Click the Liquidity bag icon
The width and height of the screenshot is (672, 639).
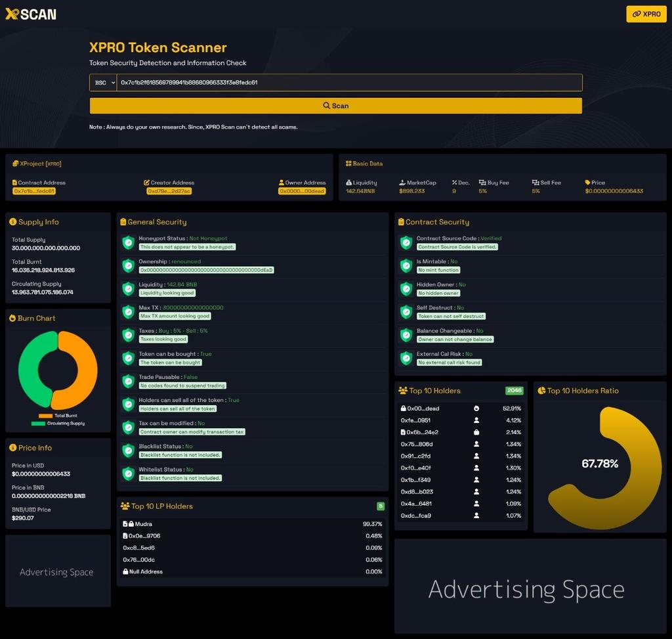pyautogui.click(x=349, y=183)
